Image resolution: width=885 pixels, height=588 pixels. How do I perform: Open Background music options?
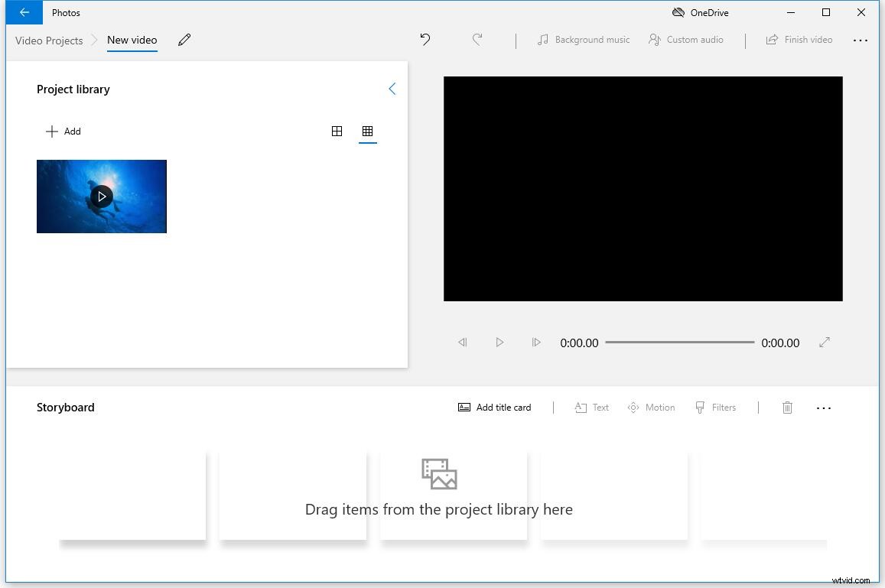(583, 39)
